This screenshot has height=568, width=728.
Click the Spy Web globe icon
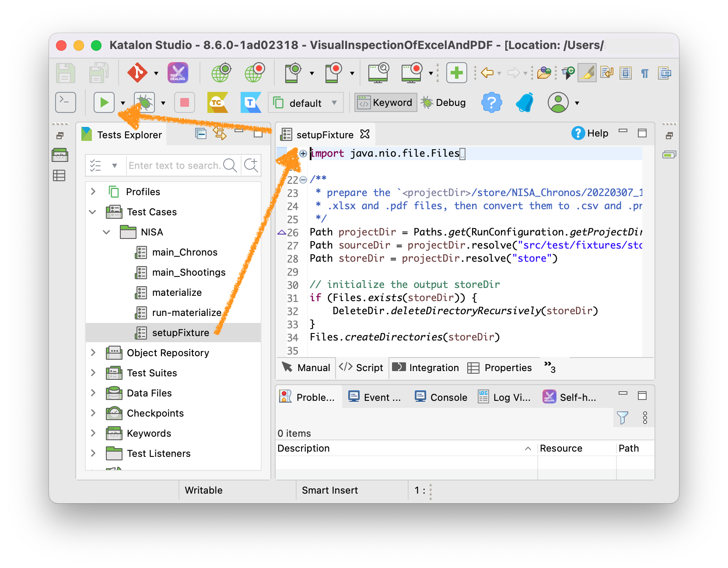pyautogui.click(x=221, y=73)
